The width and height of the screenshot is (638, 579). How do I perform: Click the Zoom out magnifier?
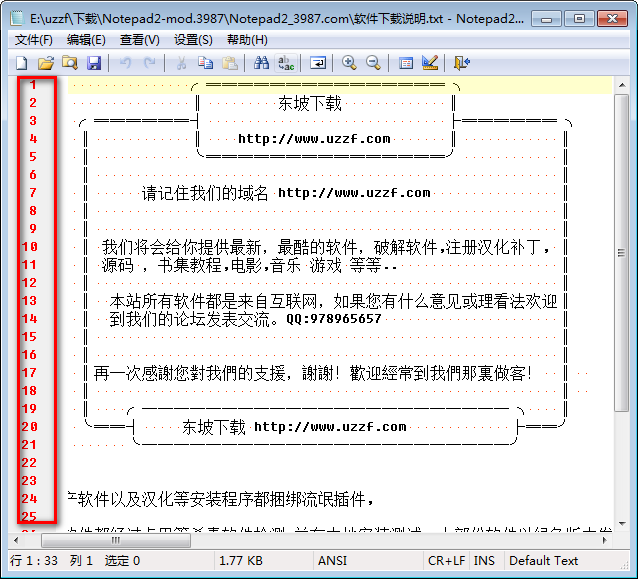pyautogui.click(x=373, y=63)
